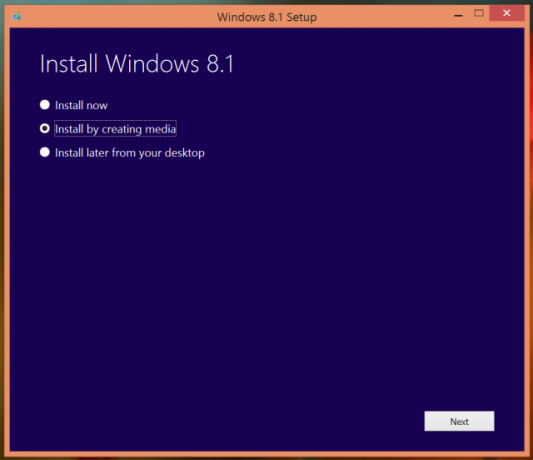Click the "Windows 8.1 Setup" title bar text
Screen dimensions: 533x460
coord(267,17)
